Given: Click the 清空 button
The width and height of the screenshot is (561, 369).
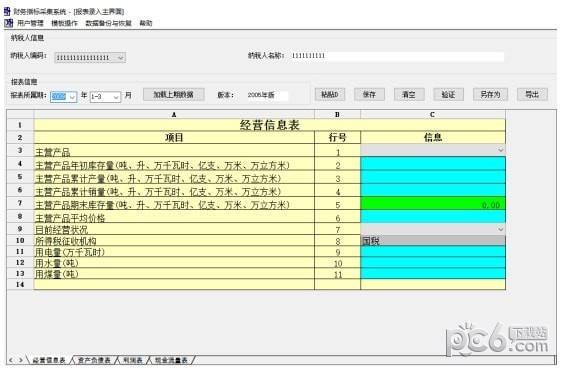Looking at the screenshot, I should tap(409, 94).
